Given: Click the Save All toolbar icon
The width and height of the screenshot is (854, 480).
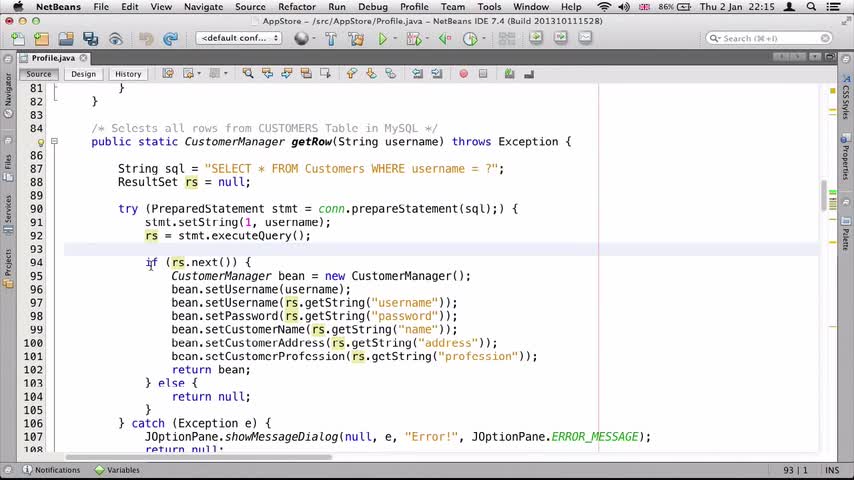Looking at the screenshot, I should coord(90,39).
